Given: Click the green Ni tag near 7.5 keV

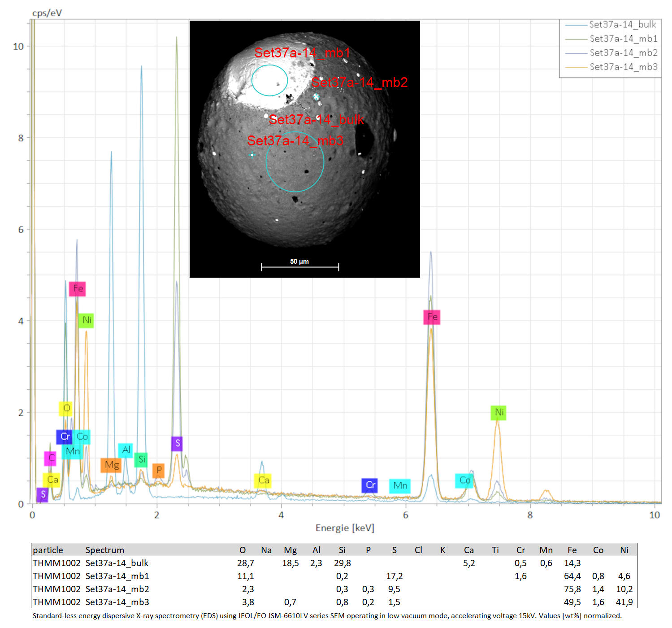Looking at the screenshot, I should [x=499, y=413].
